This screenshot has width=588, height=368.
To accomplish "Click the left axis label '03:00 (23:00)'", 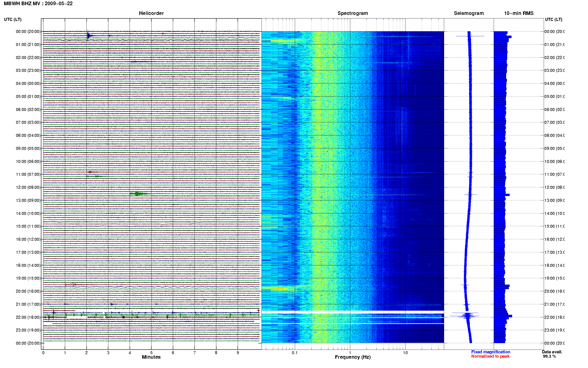I will 28,70.
